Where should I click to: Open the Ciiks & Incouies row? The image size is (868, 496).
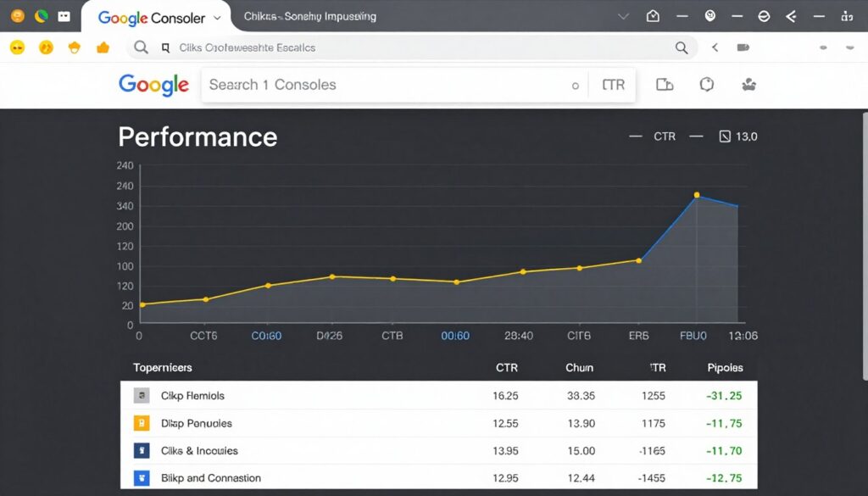pos(438,450)
